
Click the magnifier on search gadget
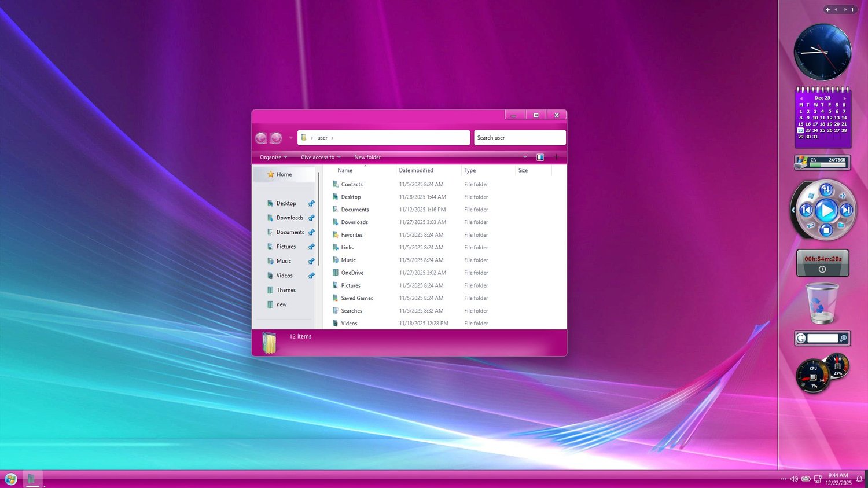pos(844,338)
